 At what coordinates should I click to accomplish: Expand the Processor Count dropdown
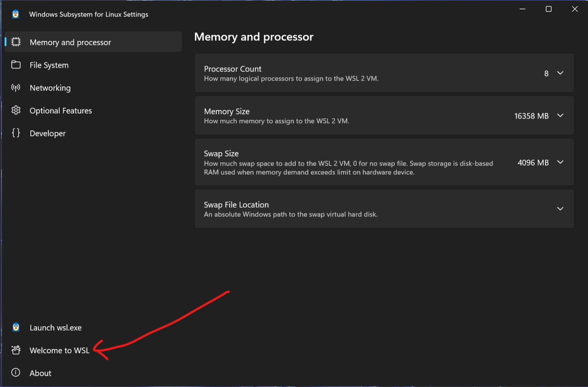pos(560,73)
